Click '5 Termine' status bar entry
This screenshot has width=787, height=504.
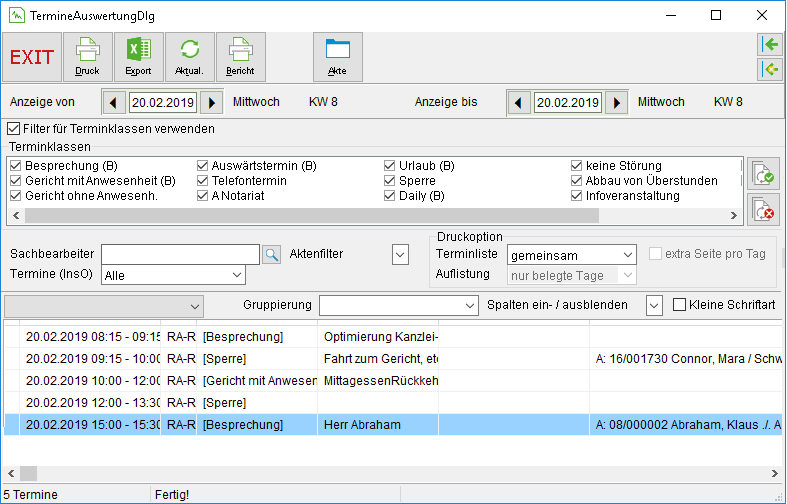pos(31,495)
